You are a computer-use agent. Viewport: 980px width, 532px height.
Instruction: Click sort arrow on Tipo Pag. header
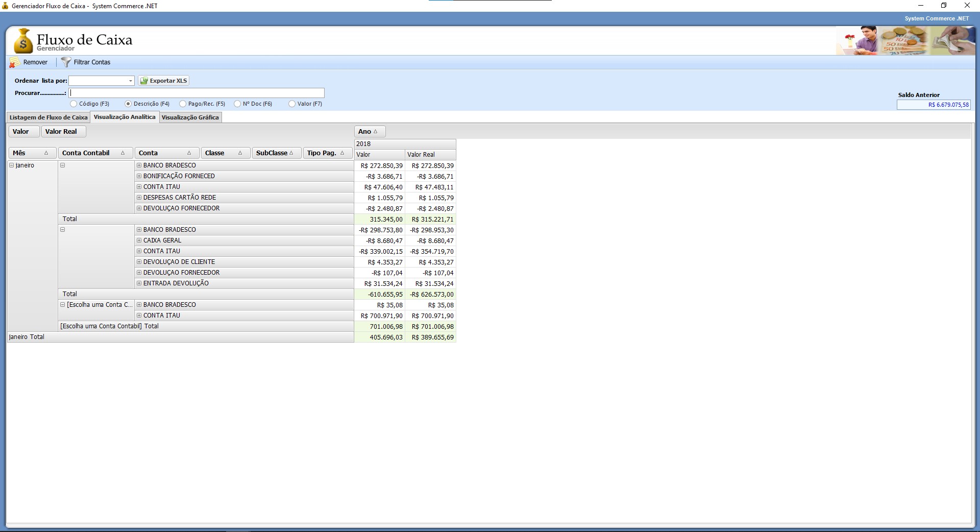tap(342, 153)
